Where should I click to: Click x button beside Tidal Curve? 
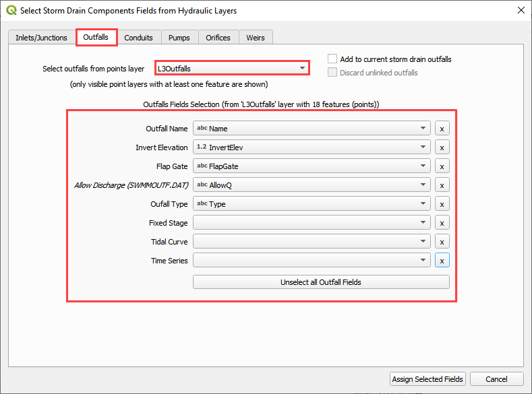pos(442,242)
